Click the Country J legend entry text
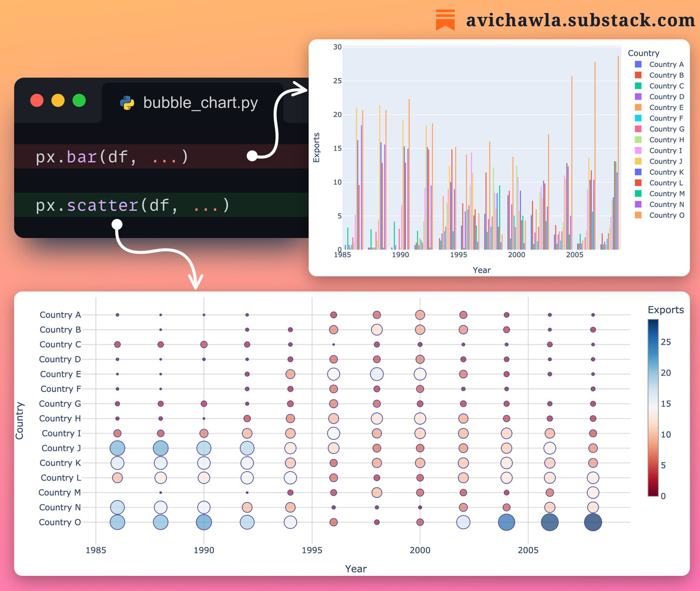Viewport: 700px width, 591px height. 665,161
